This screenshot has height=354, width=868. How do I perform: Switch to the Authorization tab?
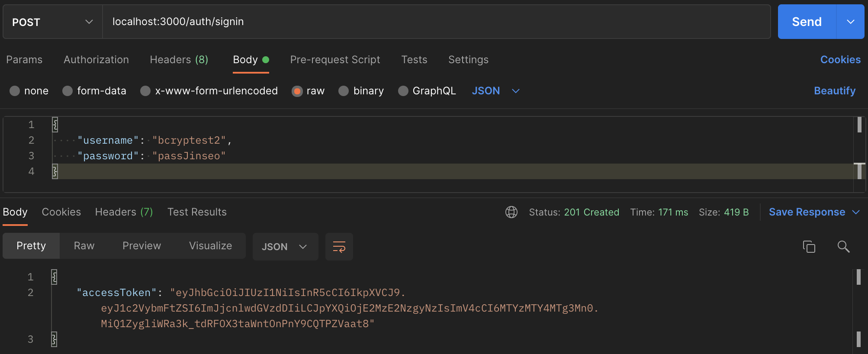coord(96,60)
